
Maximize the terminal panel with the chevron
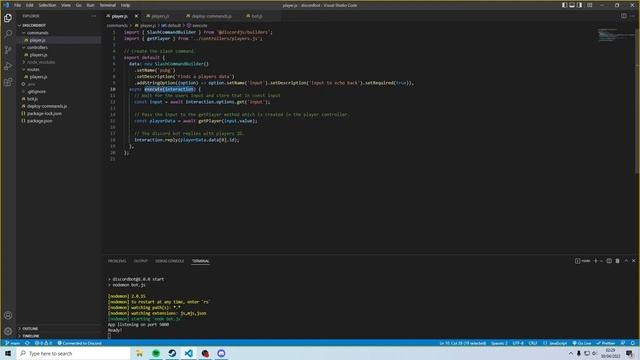(x=626, y=261)
